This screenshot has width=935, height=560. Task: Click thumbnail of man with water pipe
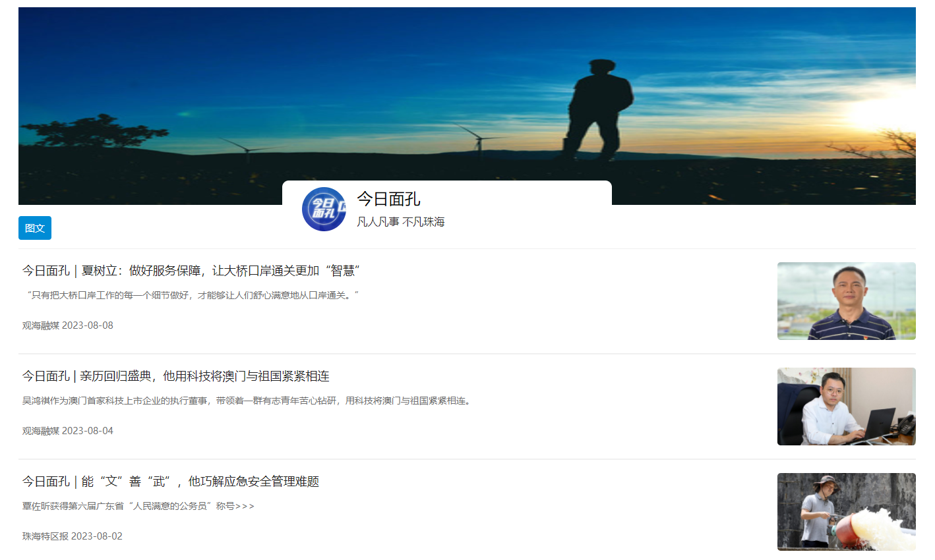point(847,512)
